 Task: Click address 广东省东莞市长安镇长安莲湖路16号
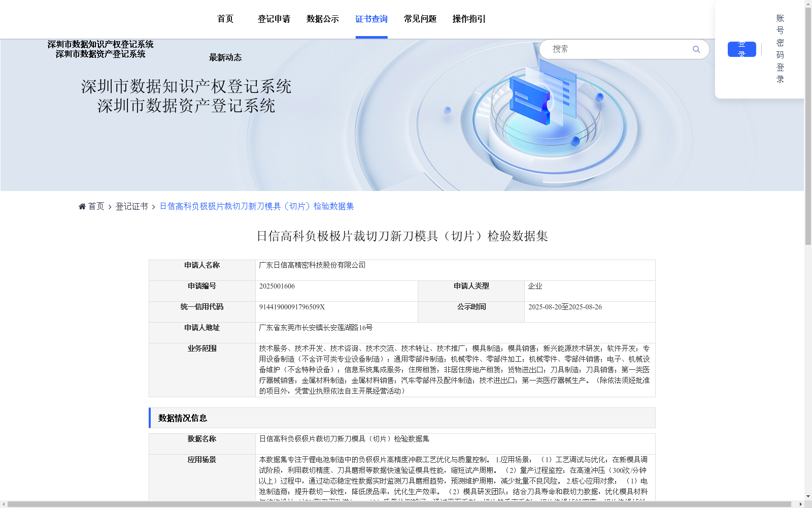click(x=316, y=328)
